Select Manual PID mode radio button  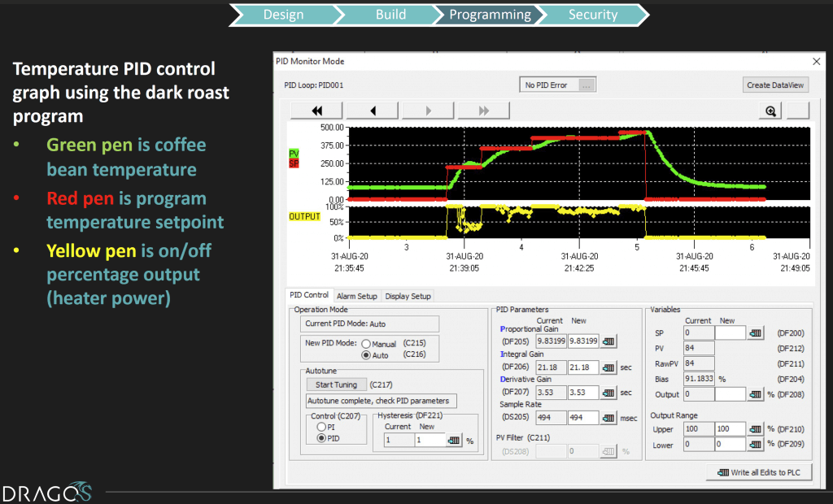[x=366, y=344]
